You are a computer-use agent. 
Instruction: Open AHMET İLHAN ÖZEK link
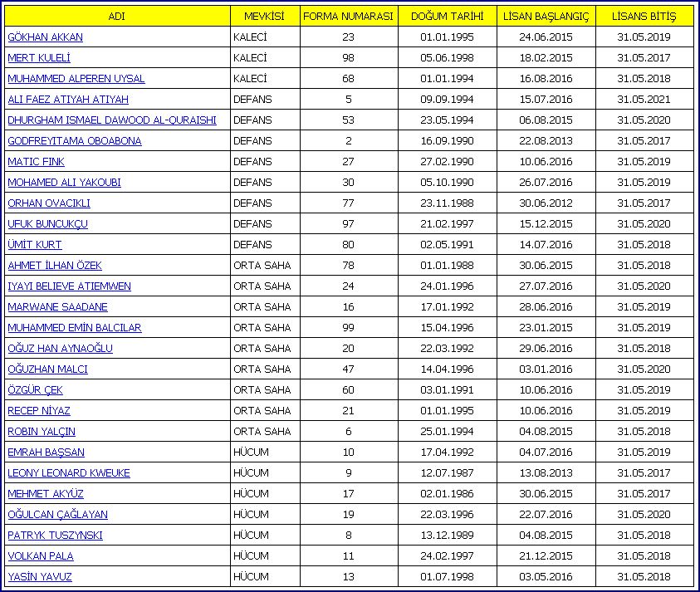click(55, 266)
